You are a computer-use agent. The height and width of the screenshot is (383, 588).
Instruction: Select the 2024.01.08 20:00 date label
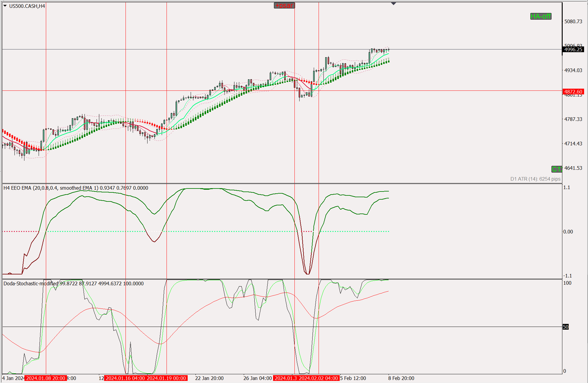(46, 378)
